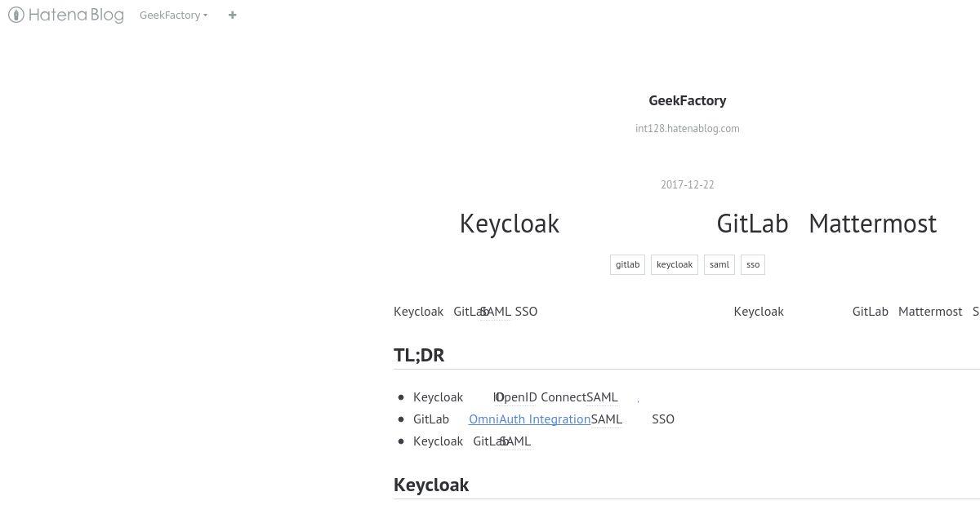Viewport: 980px width, 514px height.
Task: Click the Keycloak section heading
Action: [x=431, y=485]
